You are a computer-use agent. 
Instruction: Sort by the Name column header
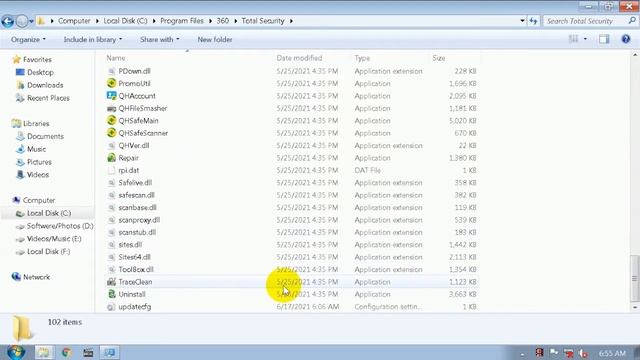coord(116,58)
